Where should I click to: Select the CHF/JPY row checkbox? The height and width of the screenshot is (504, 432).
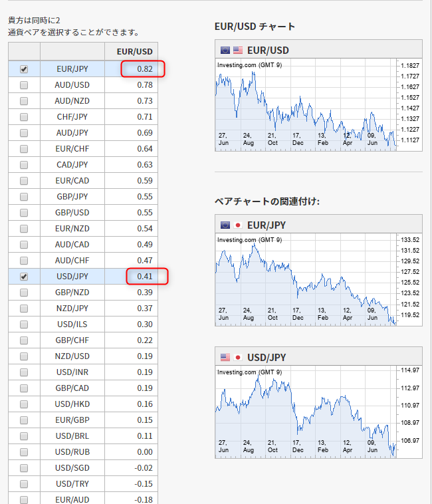(24, 117)
